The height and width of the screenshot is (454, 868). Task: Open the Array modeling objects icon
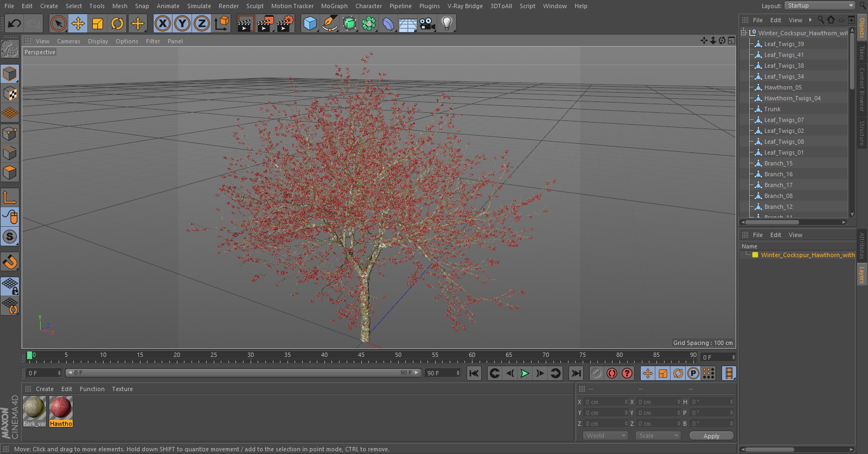coord(369,23)
